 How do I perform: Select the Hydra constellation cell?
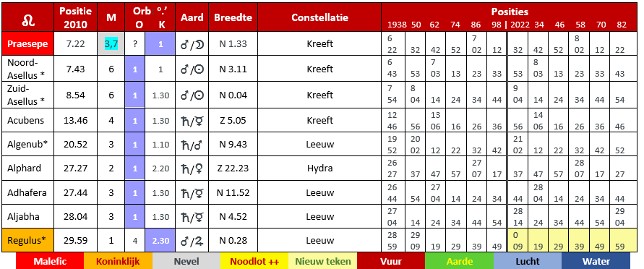point(319,168)
